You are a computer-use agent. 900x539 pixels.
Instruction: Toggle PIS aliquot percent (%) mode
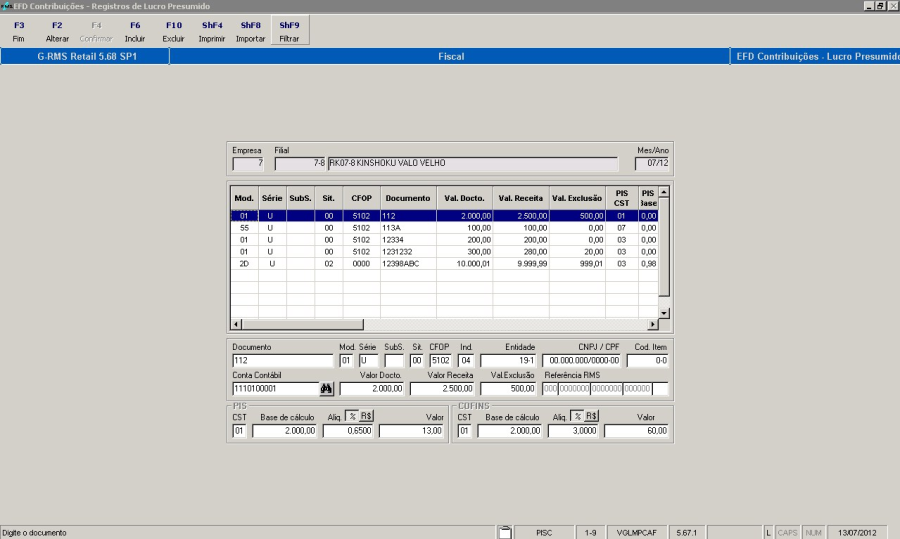point(352,416)
